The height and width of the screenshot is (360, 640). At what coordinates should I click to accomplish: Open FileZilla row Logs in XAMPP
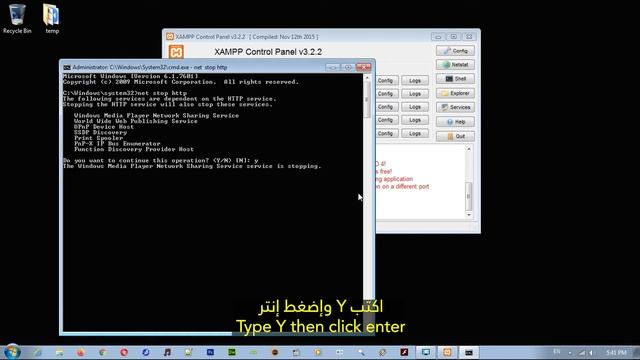pos(415,107)
